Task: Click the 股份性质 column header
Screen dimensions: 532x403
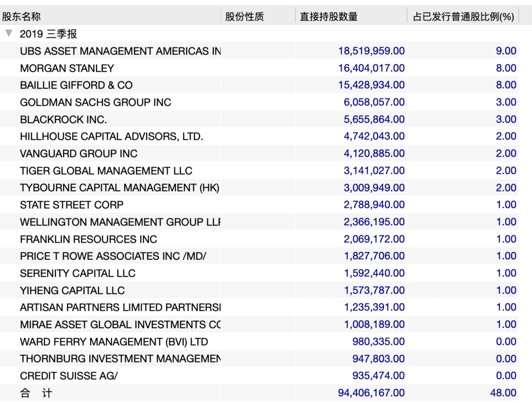Action: [x=258, y=16]
